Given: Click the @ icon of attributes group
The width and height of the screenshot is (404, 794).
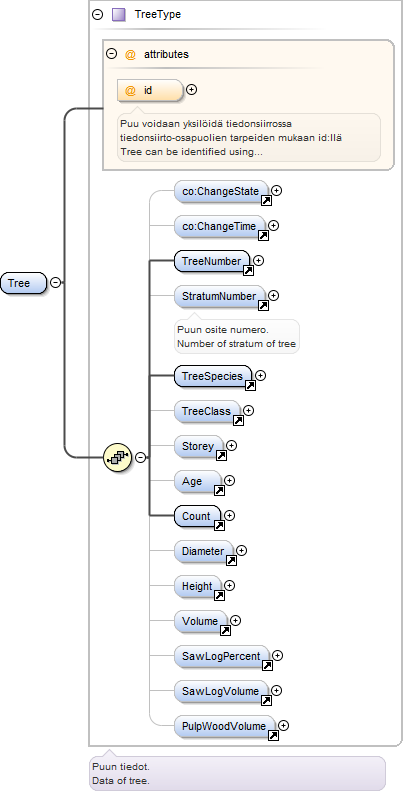Looking at the screenshot, I should click(x=130, y=54).
